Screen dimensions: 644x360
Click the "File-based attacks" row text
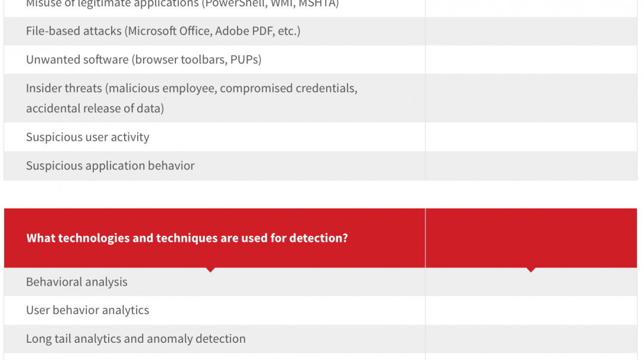tap(163, 31)
